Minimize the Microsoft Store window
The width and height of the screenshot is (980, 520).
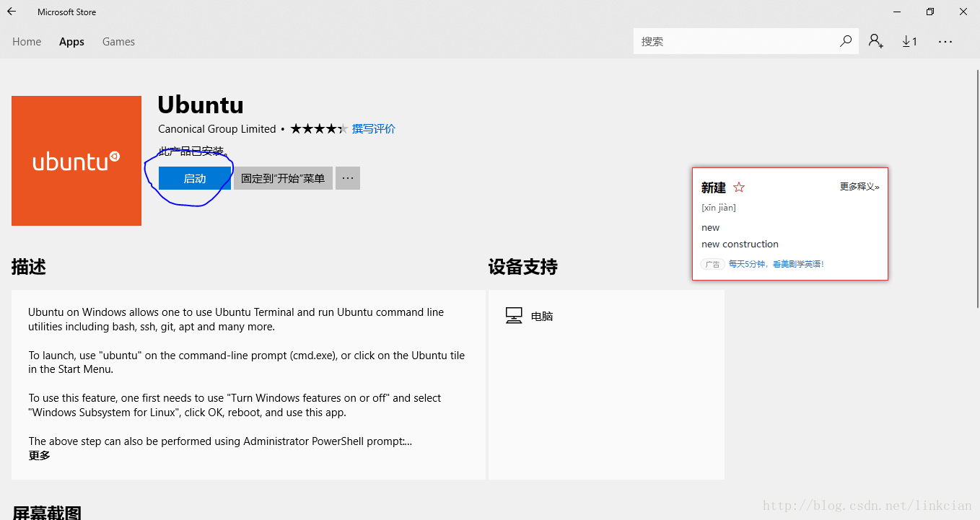pos(897,12)
